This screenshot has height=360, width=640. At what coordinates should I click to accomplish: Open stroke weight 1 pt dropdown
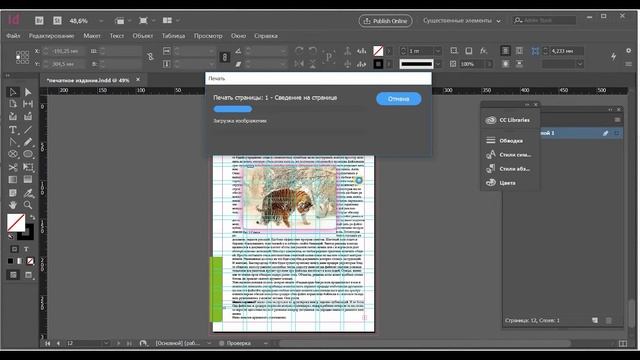pyautogui.click(x=438, y=51)
